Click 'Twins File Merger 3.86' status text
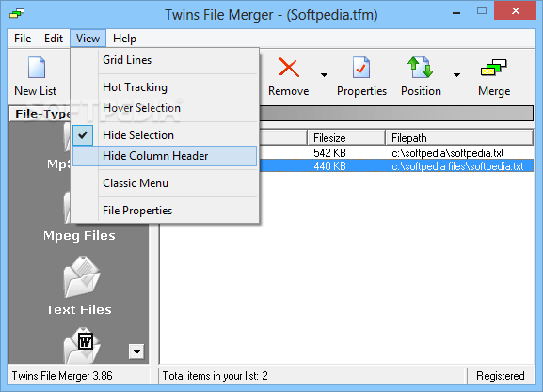543x392 pixels. pos(62,376)
